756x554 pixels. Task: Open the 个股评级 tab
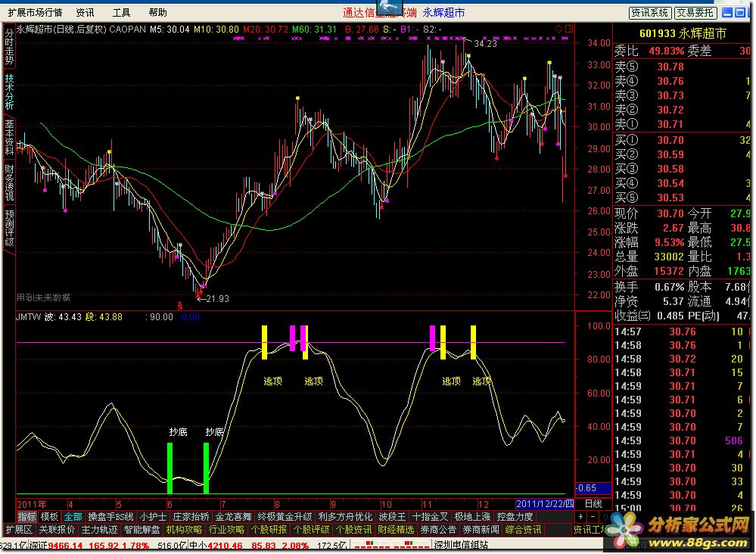tap(312, 530)
